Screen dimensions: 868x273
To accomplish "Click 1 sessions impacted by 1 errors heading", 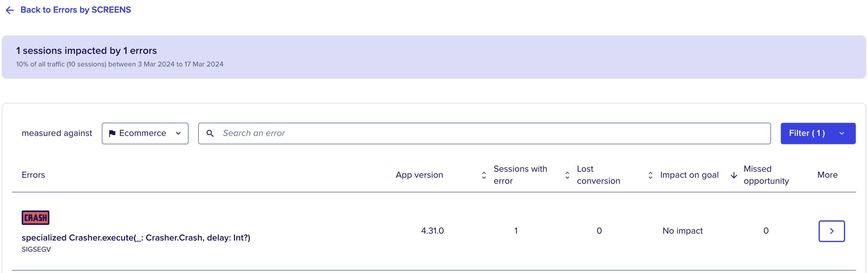I will coord(86,51).
